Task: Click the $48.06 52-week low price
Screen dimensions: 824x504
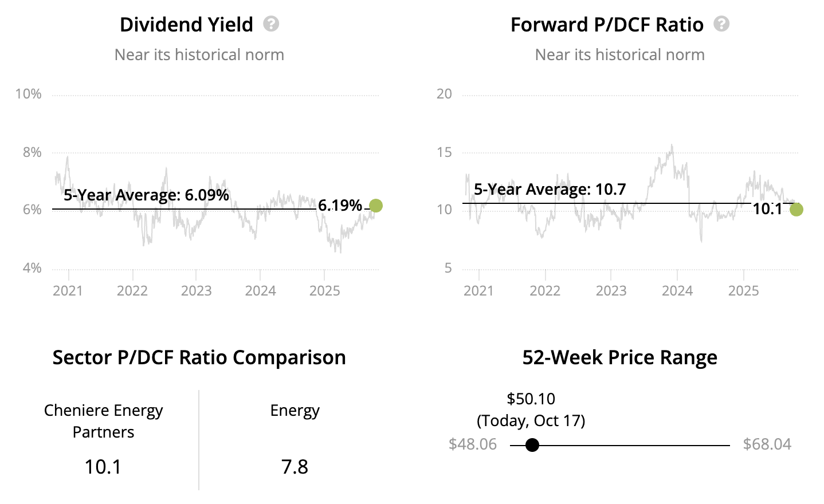Action: click(x=473, y=444)
